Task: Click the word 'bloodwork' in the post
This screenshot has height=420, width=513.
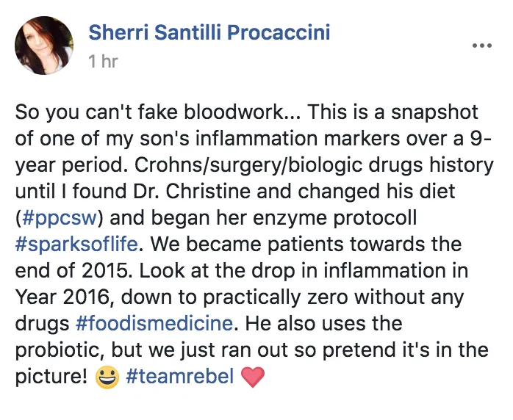Action: point(234,112)
